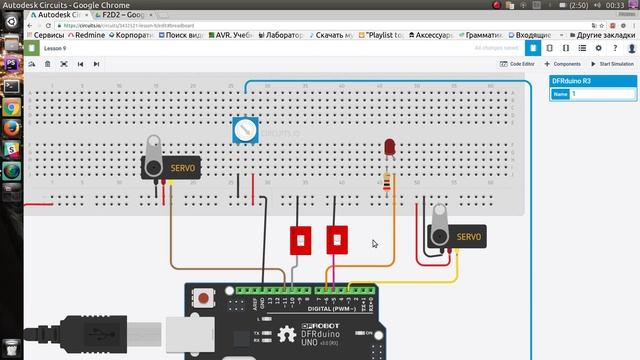Open a new Chrome tab
Screen dimensions: 640x360
click(162, 15)
